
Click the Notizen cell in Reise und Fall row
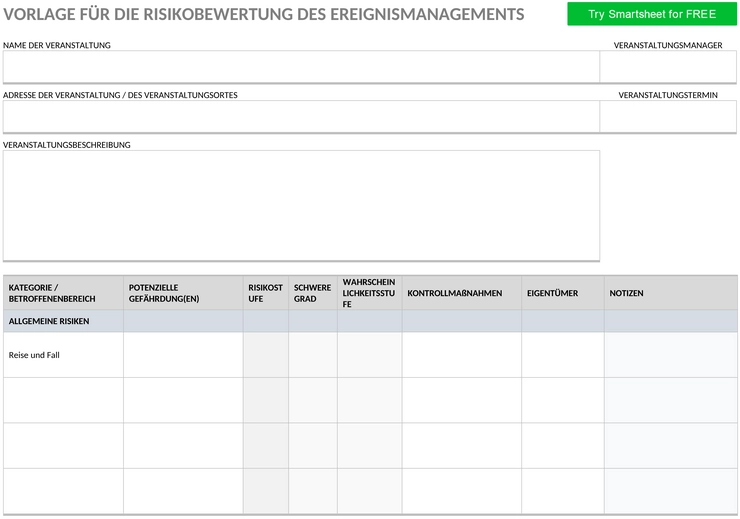[x=671, y=355]
